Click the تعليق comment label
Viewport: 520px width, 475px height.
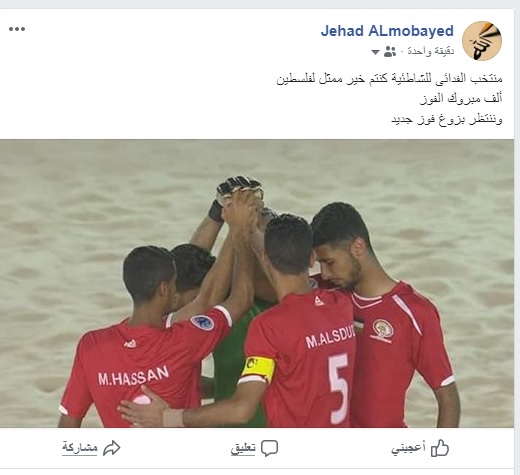point(243,448)
